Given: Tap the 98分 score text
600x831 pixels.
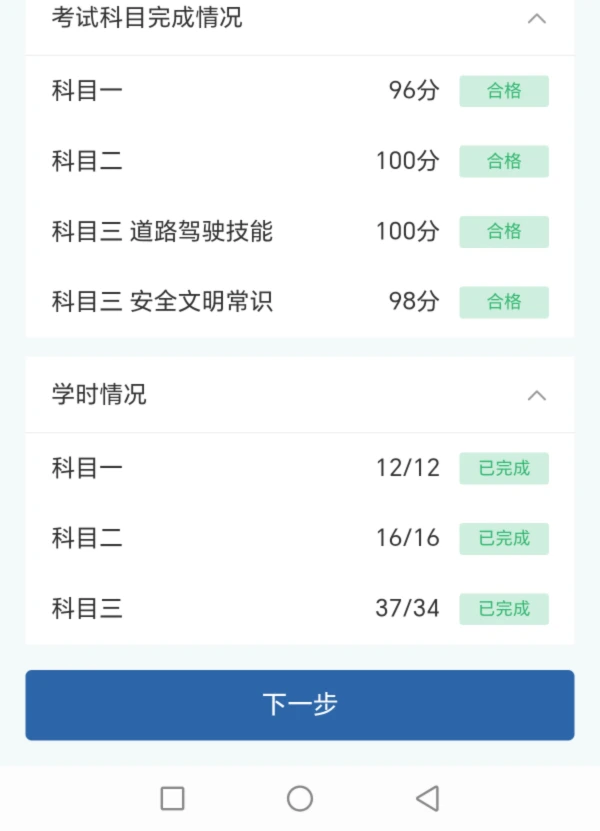Looking at the screenshot, I should click(x=414, y=302).
